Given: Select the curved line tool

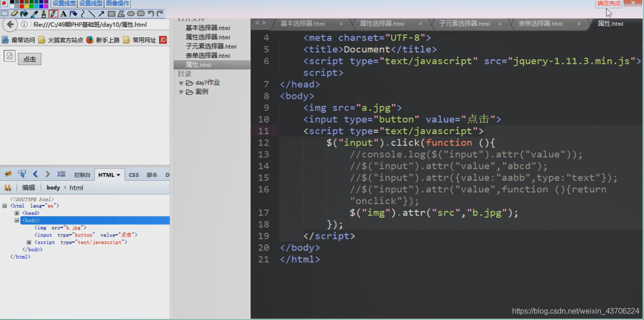Looking at the screenshot, I should [x=83, y=14].
